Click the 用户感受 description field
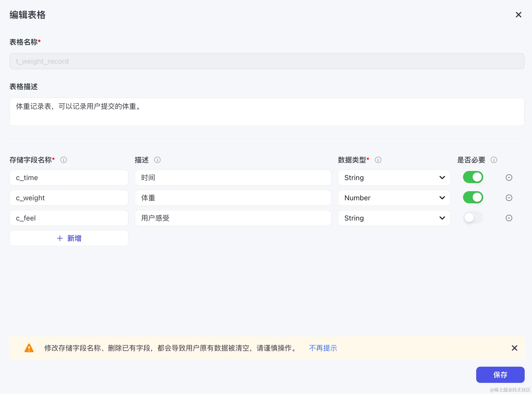This screenshot has height=394, width=532. 233,218
